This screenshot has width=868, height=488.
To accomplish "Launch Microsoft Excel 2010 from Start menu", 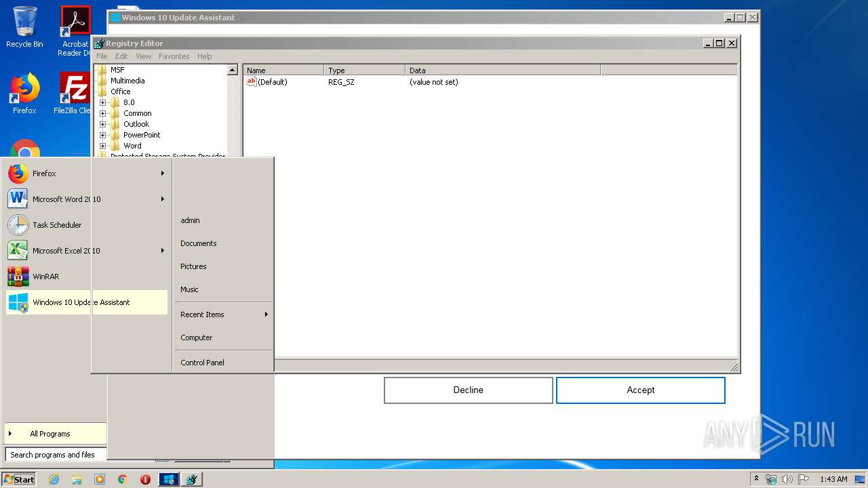I will click(x=86, y=251).
